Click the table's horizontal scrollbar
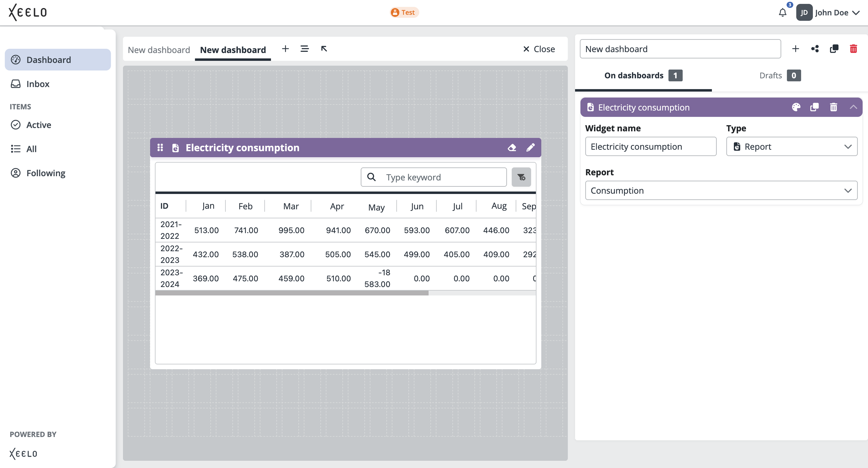This screenshot has width=868, height=468. pyautogui.click(x=292, y=293)
